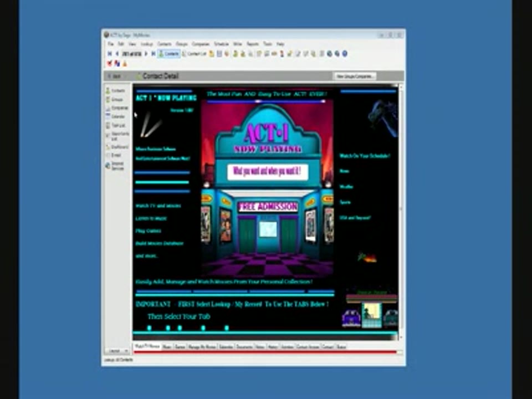Viewport: 532px width, 399px height.
Task: Click the FREE ADMISSION theater sign
Action: pos(268,207)
